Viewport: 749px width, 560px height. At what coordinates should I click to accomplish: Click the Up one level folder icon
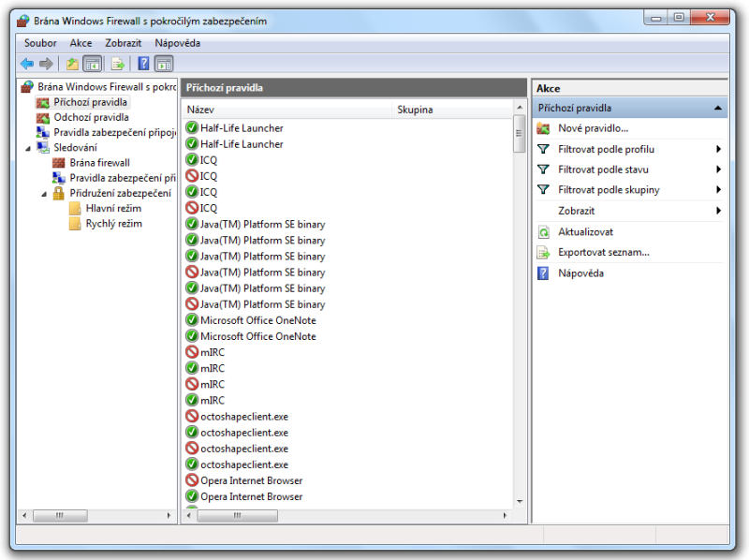click(72, 64)
